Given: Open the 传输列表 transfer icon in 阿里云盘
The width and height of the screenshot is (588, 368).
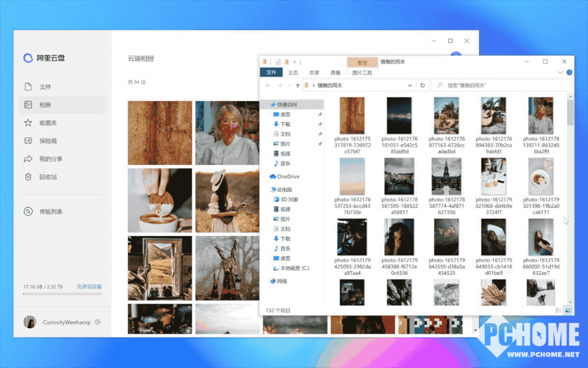Looking at the screenshot, I should click(x=28, y=212).
